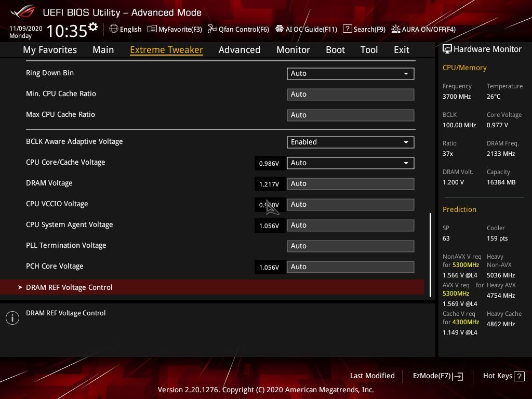This screenshot has height=399, width=532.
Task: Click the ROG logo
Action: [x=22, y=11]
